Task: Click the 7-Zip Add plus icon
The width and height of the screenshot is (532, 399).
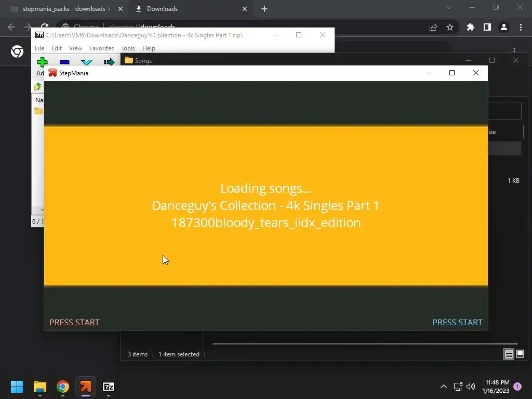Action: [43, 62]
